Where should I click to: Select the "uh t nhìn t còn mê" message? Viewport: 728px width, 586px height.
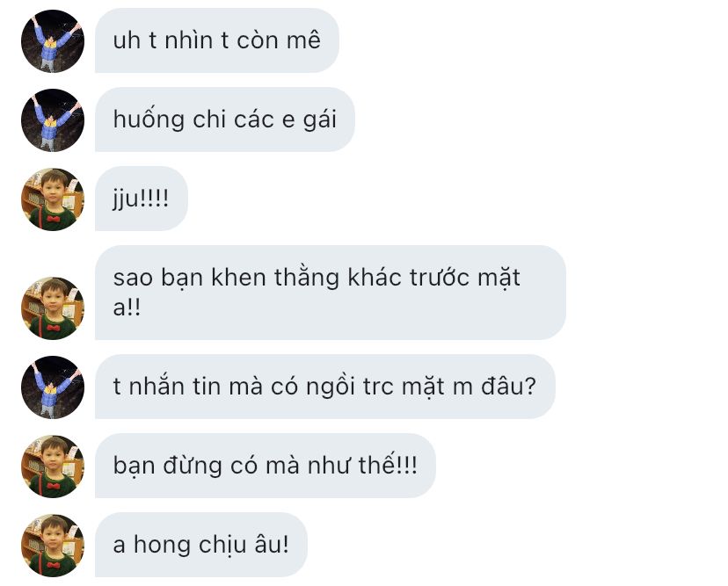(217, 40)
